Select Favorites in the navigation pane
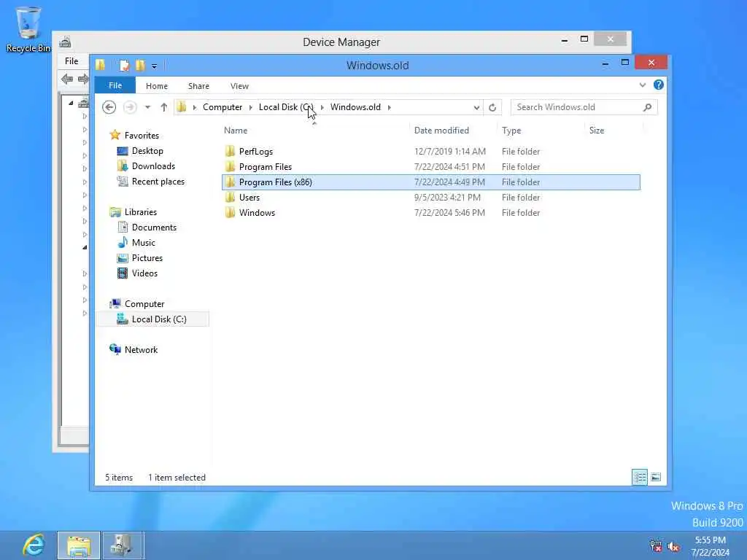This screenshot has width=747, height=560. (142, 136)
